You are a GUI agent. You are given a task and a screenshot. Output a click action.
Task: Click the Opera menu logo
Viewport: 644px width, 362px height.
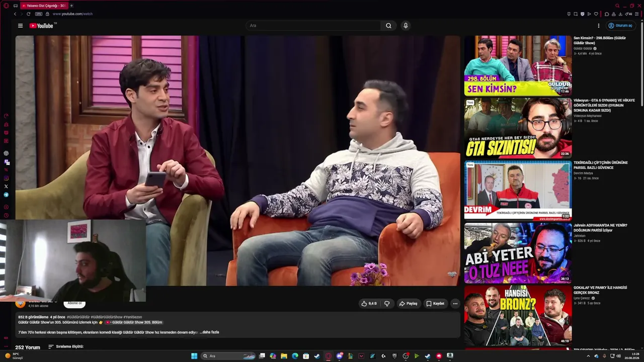pyautogui.click(x=6, y=6)
